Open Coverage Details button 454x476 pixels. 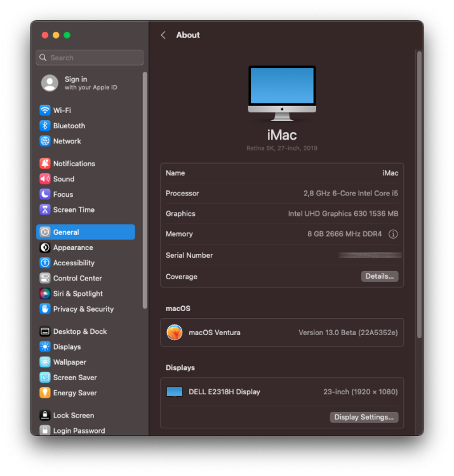380,276
